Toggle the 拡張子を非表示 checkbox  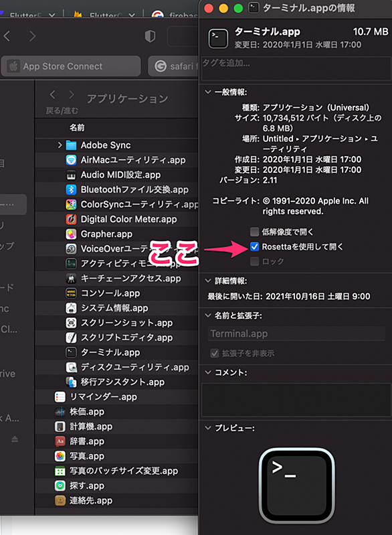pos(215,353)
